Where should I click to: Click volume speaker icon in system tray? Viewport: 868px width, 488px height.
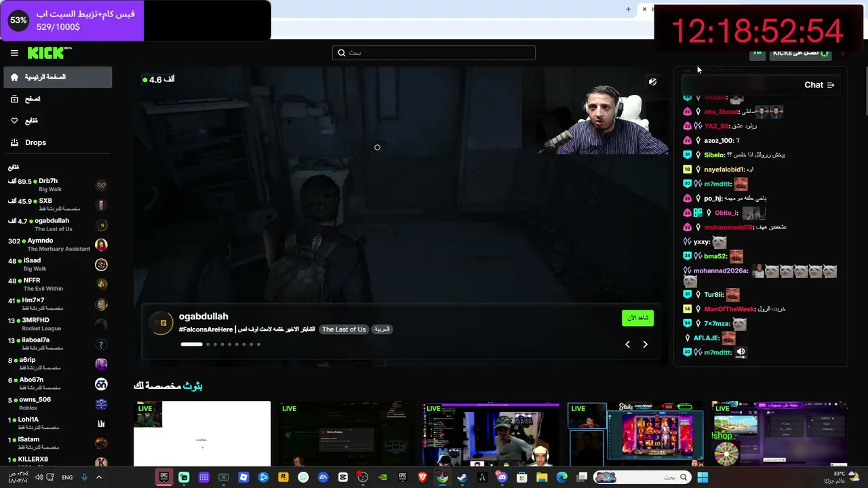click(39, 477)
